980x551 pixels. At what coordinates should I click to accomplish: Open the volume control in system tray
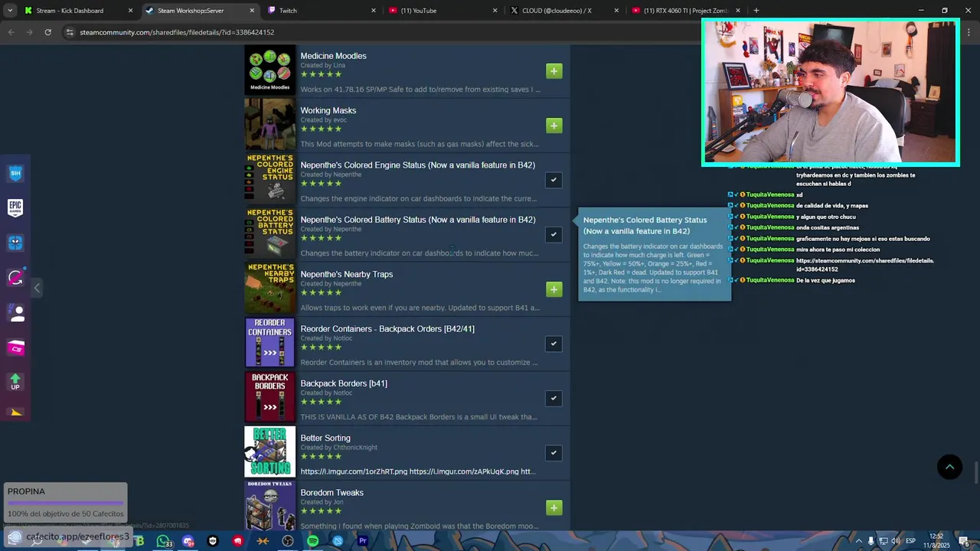click(895, 541)
